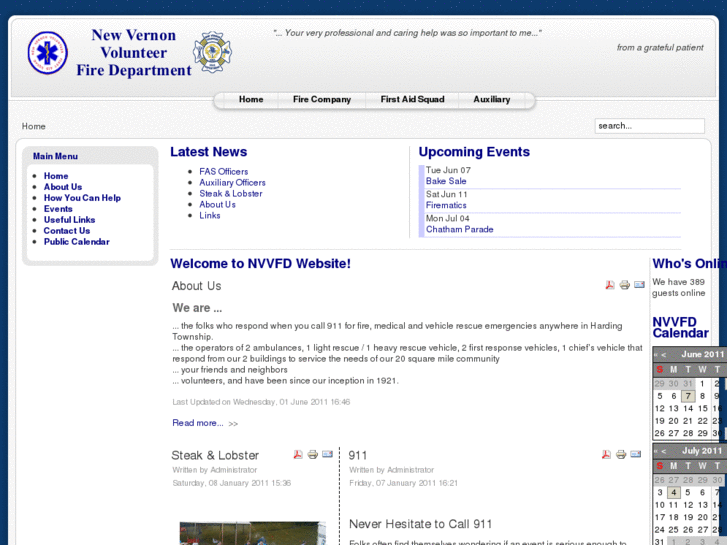Select About Us in the Main Menu
The width and height of the screenshot is (727, 545).
63,187
